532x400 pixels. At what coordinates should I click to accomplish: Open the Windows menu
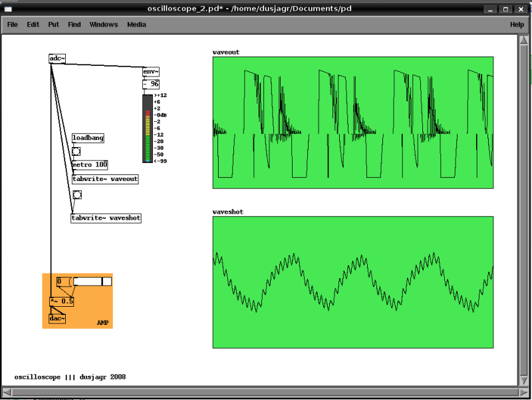104,25
